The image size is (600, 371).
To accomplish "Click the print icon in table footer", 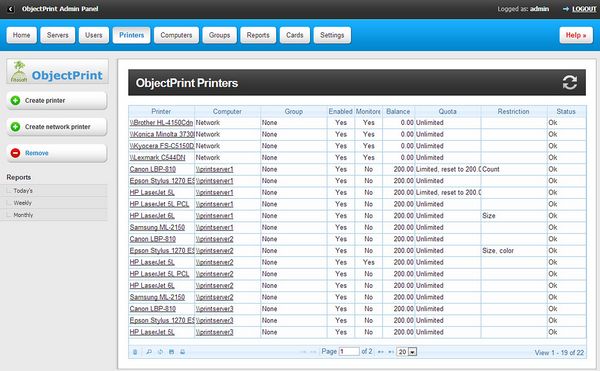I will (183, 352).
